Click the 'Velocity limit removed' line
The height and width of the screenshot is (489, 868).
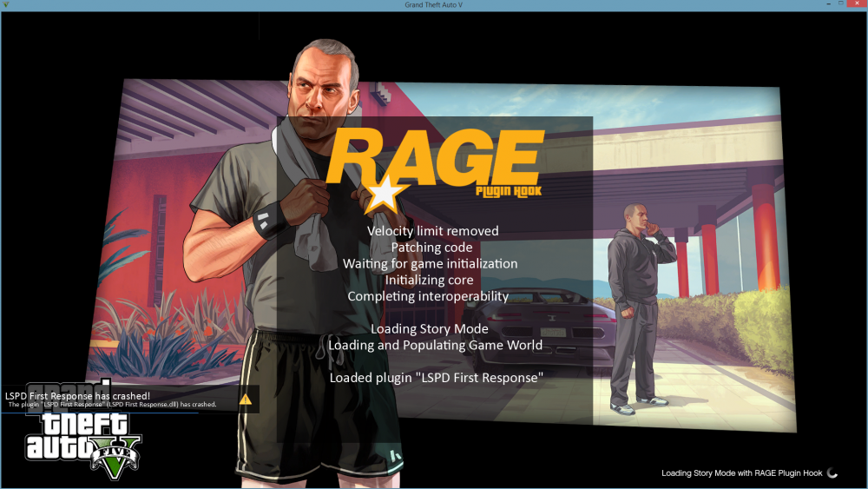pyautogui.click(x=433, y=231)
